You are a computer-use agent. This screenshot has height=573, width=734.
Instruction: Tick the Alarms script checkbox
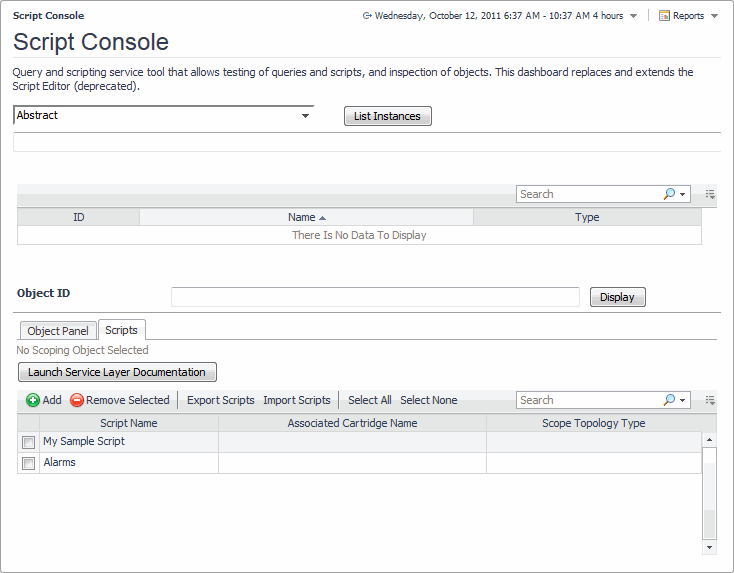pyautogui.click(x=29, y=463)
